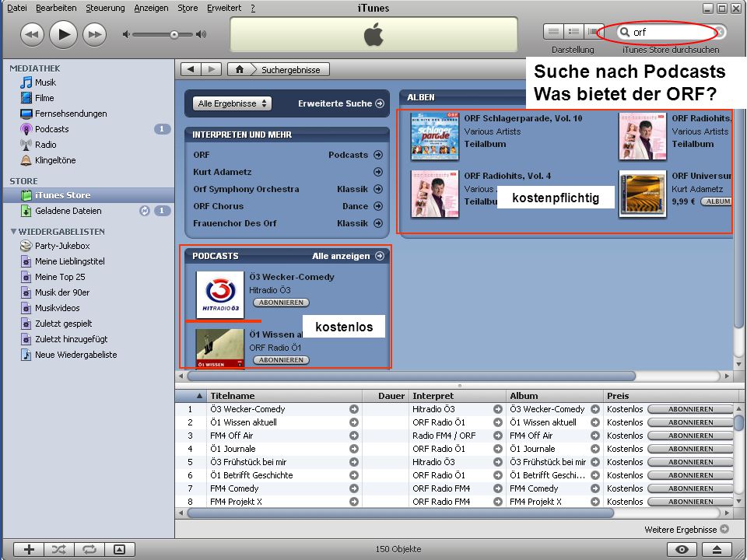Screen dimensions: 747x560
Task: Open ORF Schlagerparade Vol. 10 album cover
Action: 435,136
